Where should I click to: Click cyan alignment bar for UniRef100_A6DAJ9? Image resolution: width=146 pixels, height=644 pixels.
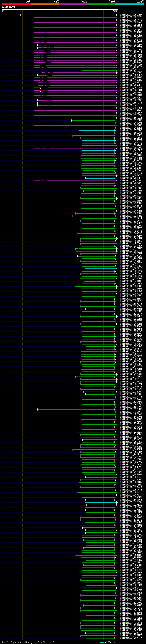[100, 588]
